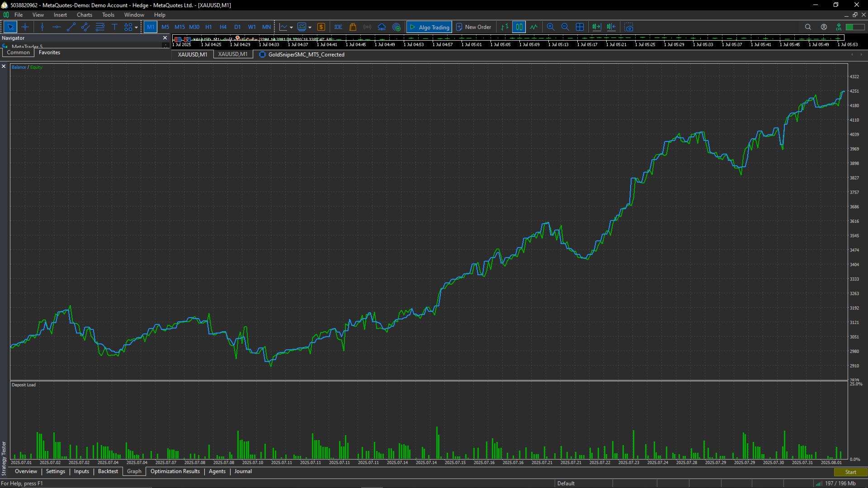Image resolution: width=868 pixels, height=488 pixels.
Task: Open the chart type dropdown arrow
Action: (291, 28)
